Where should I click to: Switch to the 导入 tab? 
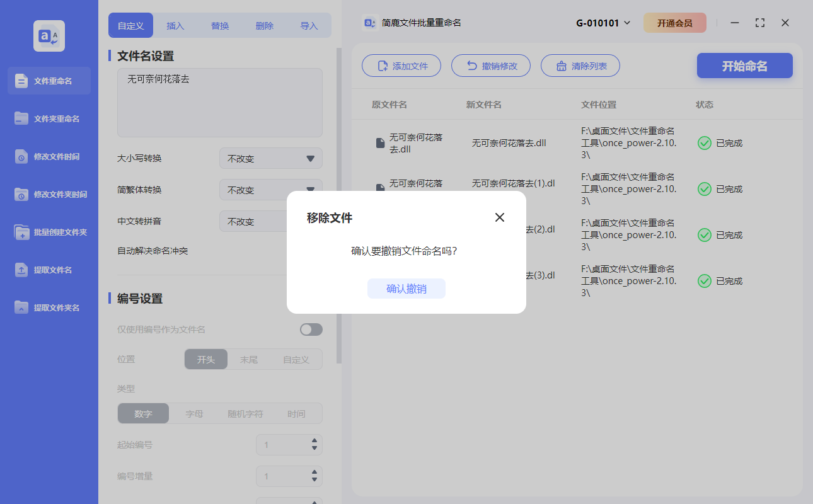pyautogui.click(x=309, y=25)
